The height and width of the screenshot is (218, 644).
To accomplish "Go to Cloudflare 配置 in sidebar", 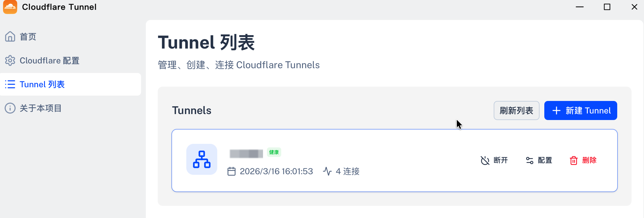I will click(49, 60).
